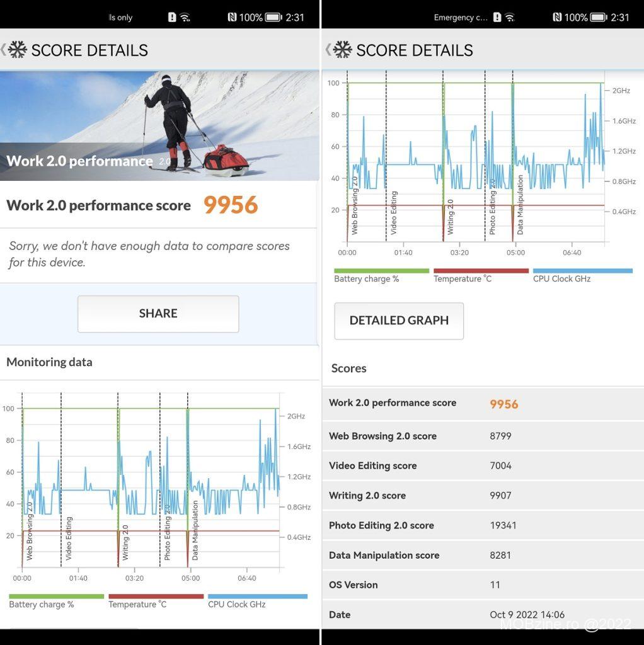
Task: Select the green Battery charge % legend
Action: tap(56, 600)
